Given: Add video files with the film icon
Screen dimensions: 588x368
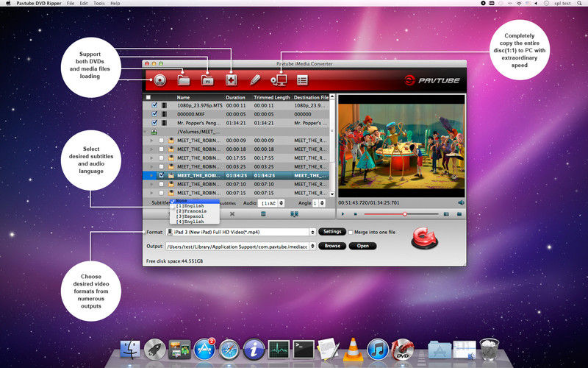Looking at the screenshot, I should click(x=231, y=80).
